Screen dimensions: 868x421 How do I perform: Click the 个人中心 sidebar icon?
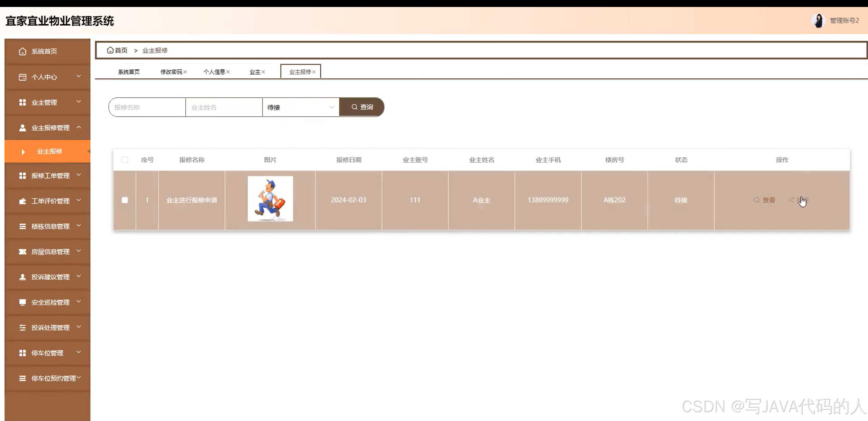pyautogui.click(x=23, y=77)
